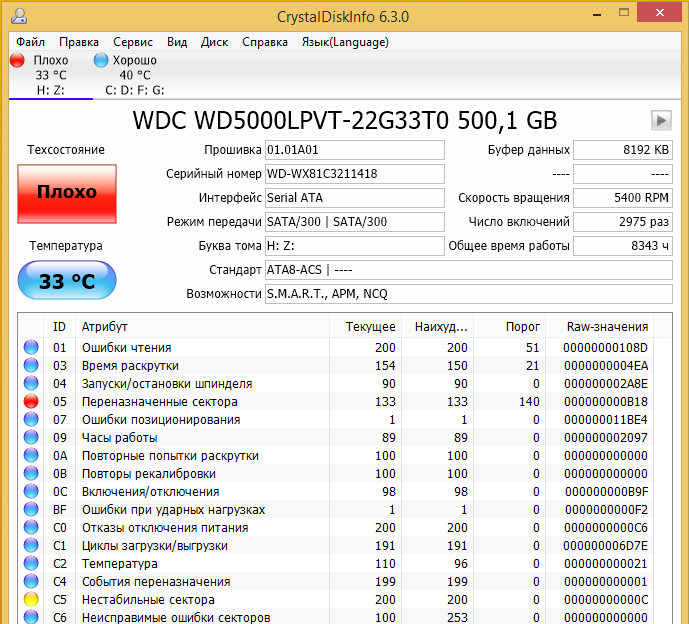
Task: Open the Сервис menu
Action: click(x=133, y=42)
